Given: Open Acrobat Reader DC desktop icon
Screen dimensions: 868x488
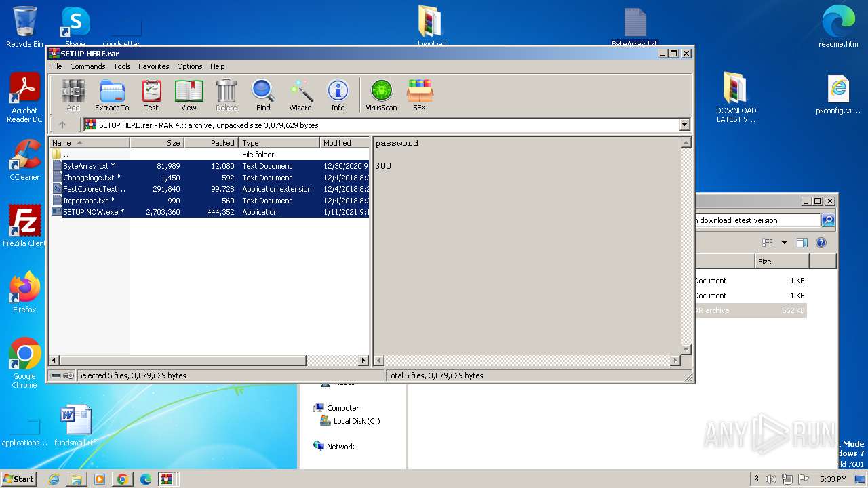Looking at the screenshot, I should tap(24, 98).
